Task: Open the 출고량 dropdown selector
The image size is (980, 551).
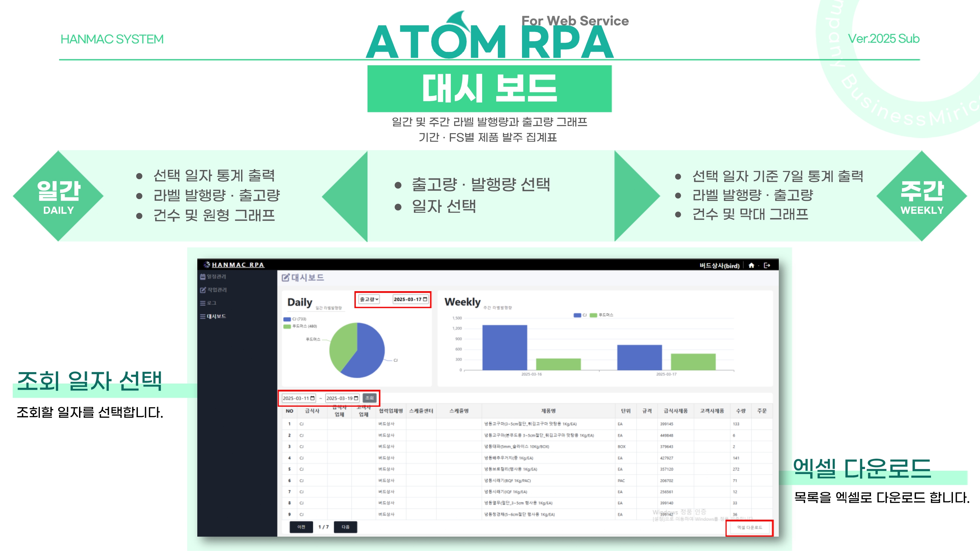Action: pos(369,299)
